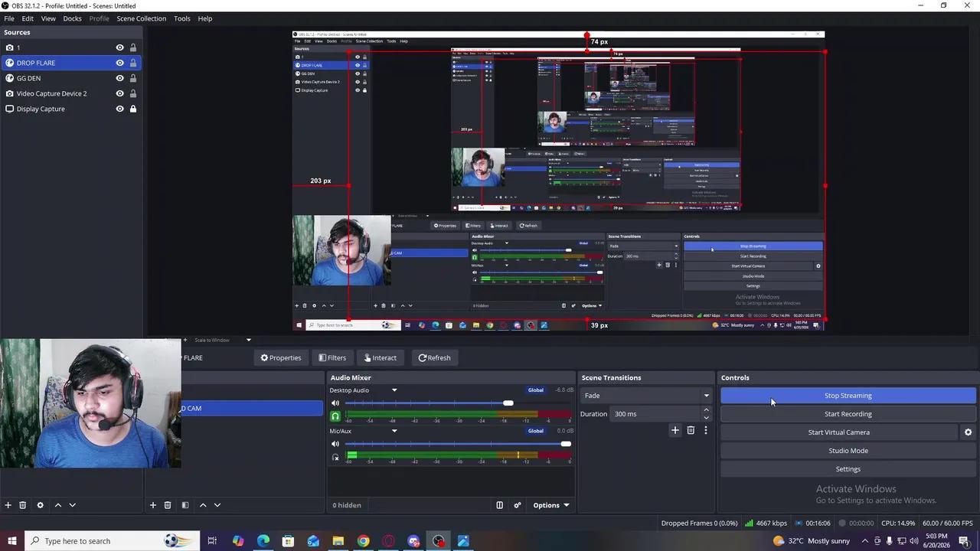Add a new source with plus icon
This screenshot has width=980, height=551.
[x=8, y=505]
